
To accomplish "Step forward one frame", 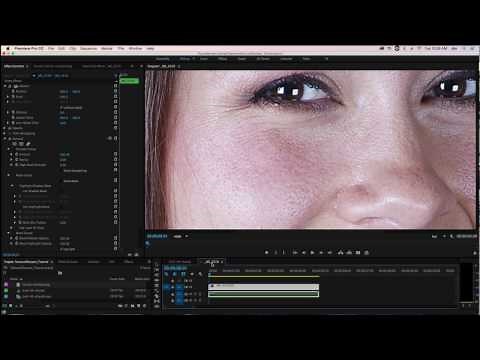I will pos(321,253).
